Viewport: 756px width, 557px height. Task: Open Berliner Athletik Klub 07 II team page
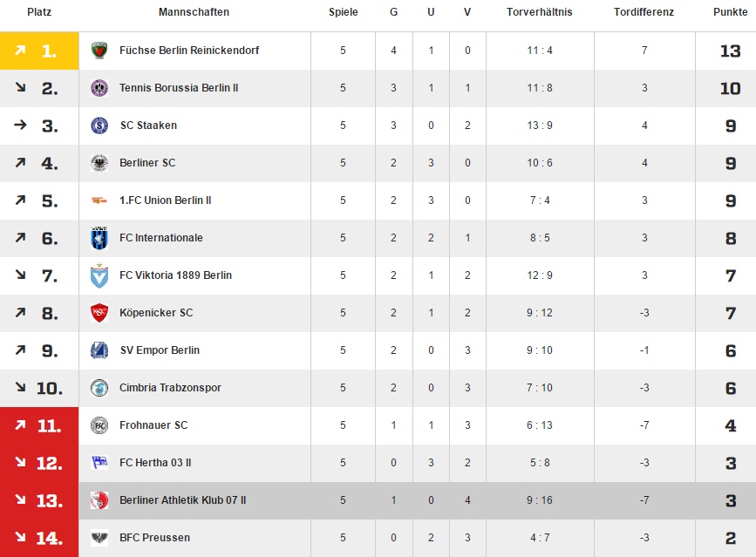coord(183,500)
